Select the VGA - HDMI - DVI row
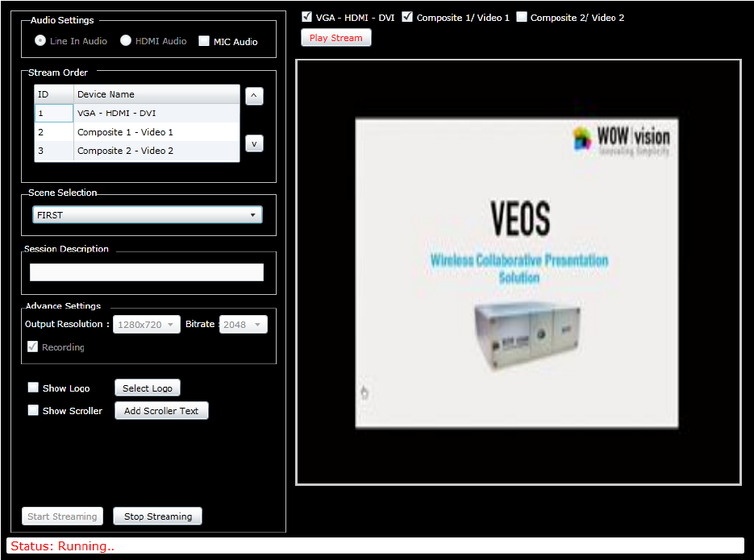The image size is (754, 560). pos(137,114)
